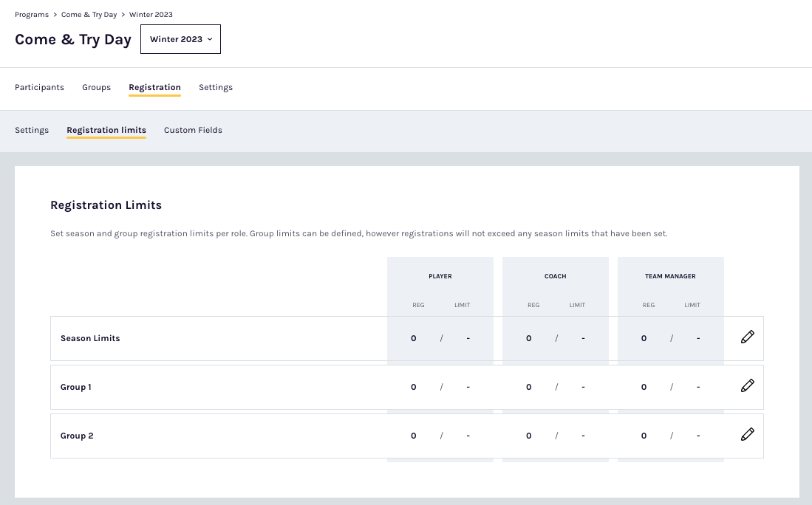Switch to the Participants tab
Image resolution: width=812 pixels, height=505 pixels.
pos(39,87)
